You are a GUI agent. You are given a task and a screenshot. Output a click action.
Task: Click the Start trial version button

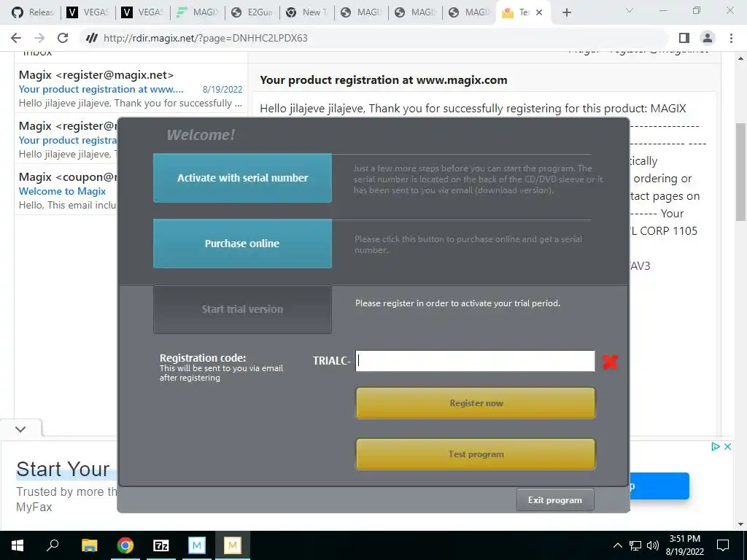point(242,309)
